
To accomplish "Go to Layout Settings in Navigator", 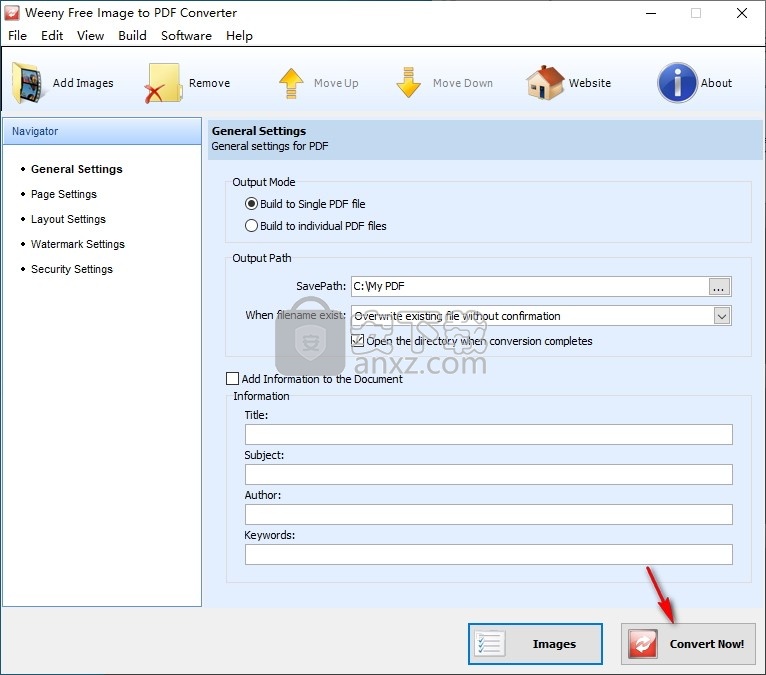I will pyautogui.click(x=68, y=219).
